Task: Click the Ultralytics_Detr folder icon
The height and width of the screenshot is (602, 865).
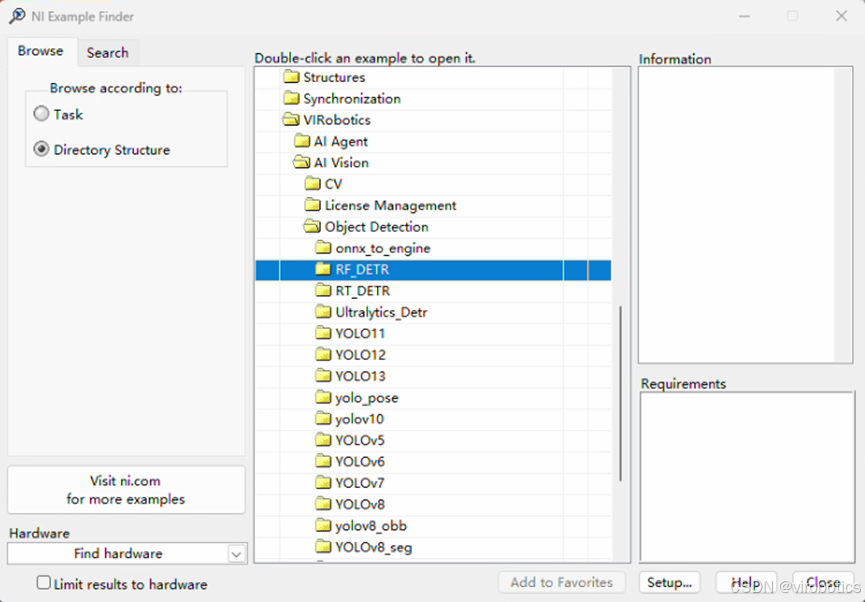Action: [323, 312]
